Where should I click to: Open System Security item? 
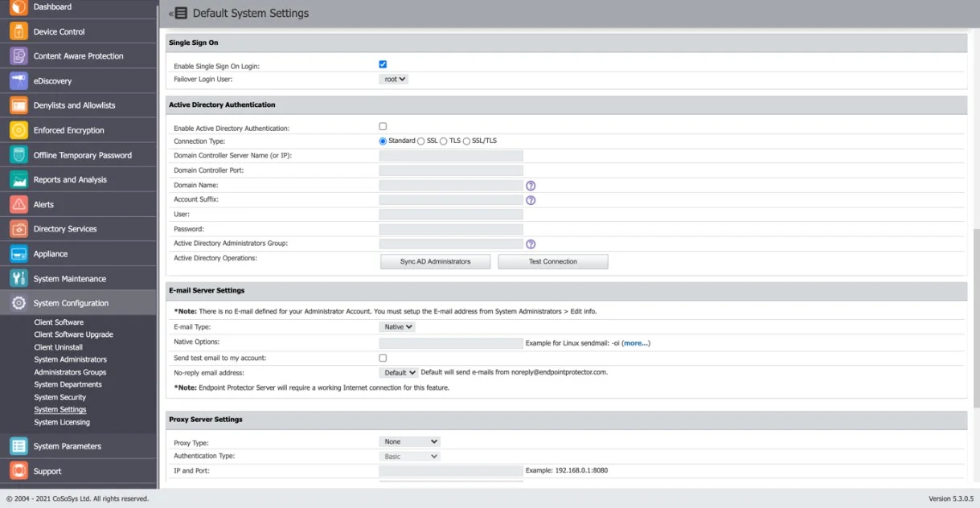click(59, 397)
